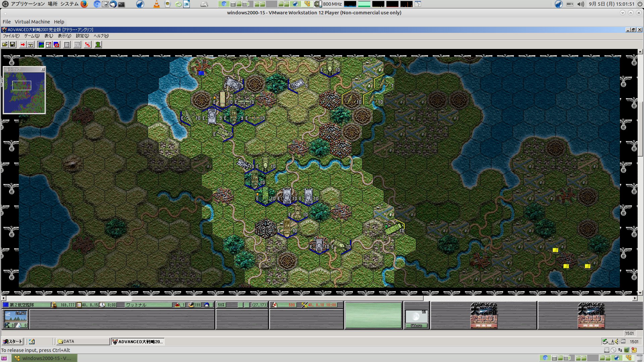The width and height of the screenshot is (644, 362).
Task: Click the blue and red emblem toolbar icon
Action: (57, 45)
